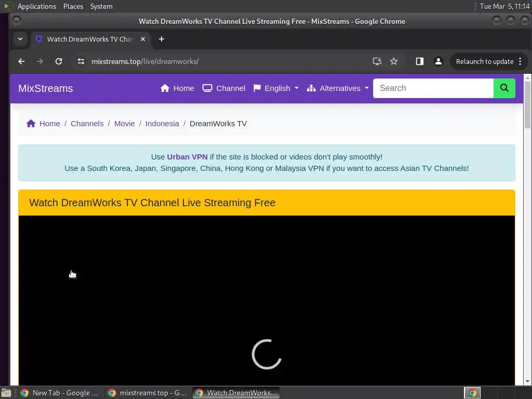Click the Chrome workspace switcher icon
Image resolution: width=532 pixels, height=399 pixels.
click(x=472, y=393)
